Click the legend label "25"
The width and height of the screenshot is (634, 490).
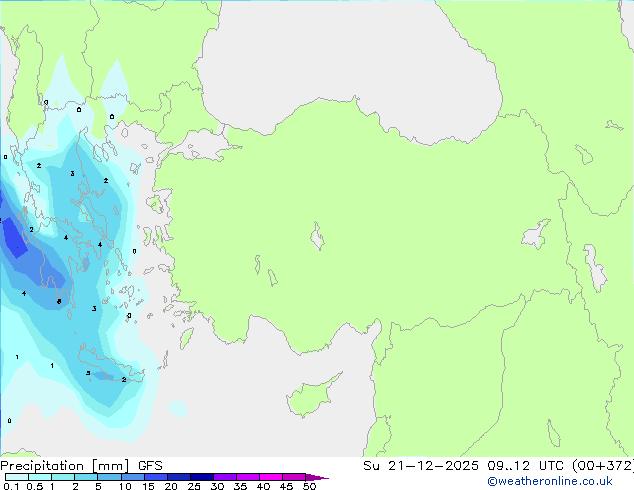coord(194,486)
